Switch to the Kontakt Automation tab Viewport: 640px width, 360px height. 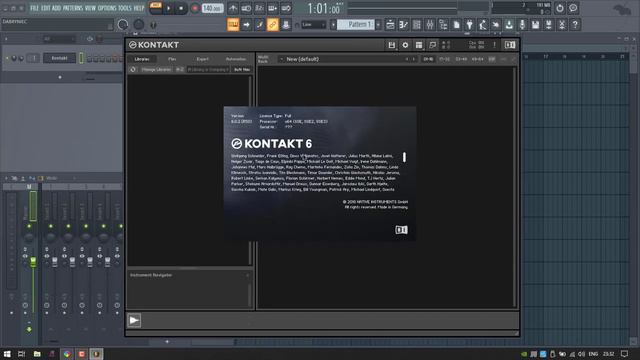tap(236, 59)
